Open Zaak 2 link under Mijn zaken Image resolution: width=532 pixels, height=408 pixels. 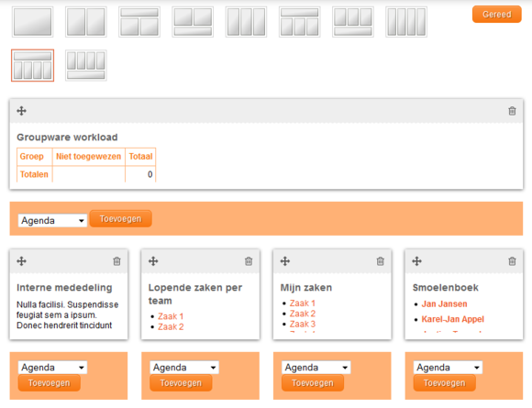click(303, 314)
